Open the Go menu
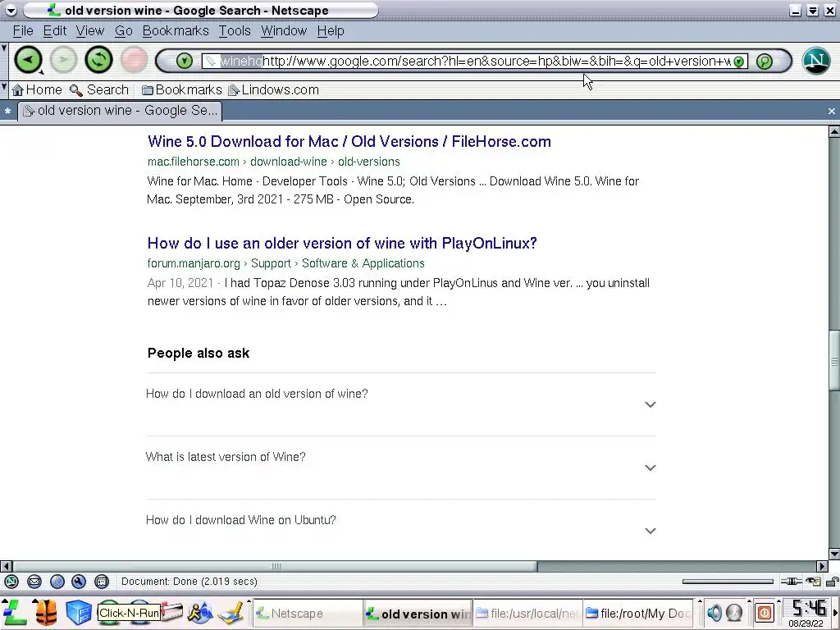The width and height of the screenshot is (840, 630). pos(124,31)
